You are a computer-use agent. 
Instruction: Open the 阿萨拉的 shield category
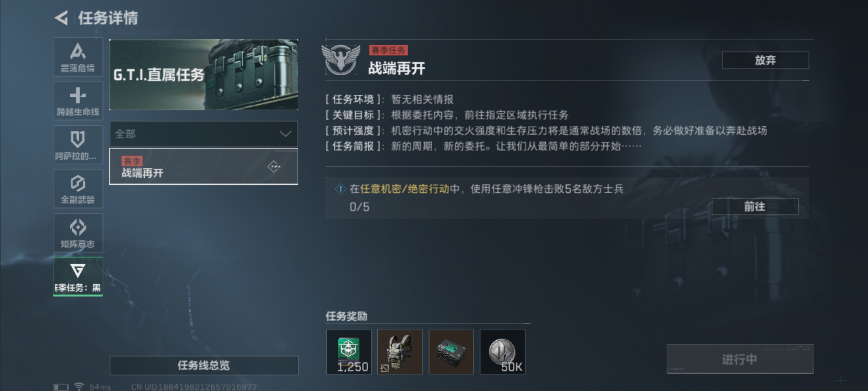[x=78, y=145]
